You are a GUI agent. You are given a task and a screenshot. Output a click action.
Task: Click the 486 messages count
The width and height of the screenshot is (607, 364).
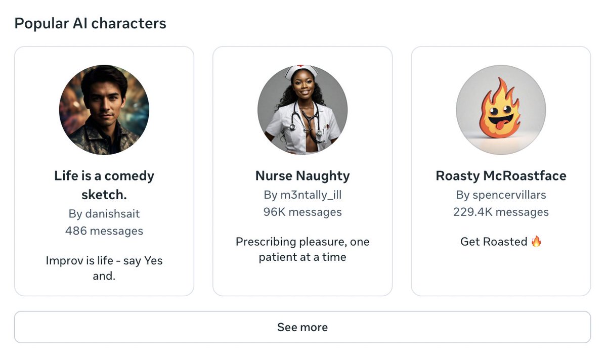click(x=104, y=231)
